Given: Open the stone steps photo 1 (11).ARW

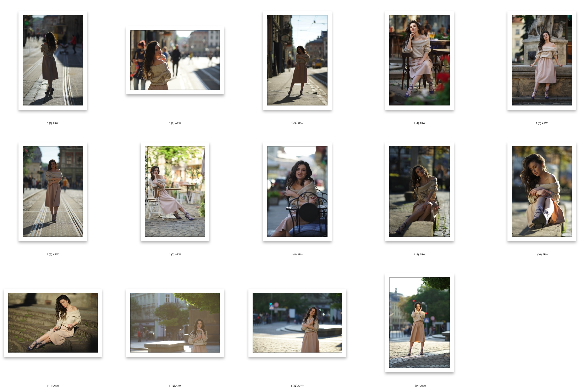Looking at the screenshot, I should (x=53, y=322).
